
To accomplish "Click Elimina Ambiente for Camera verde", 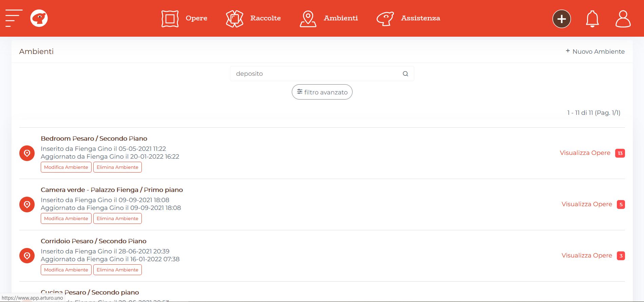I will tap(117, 218).
